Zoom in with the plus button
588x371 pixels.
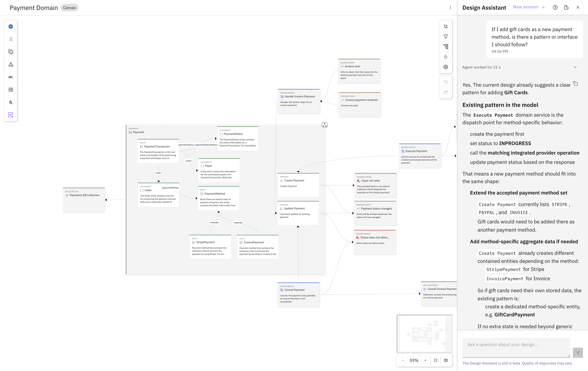[425, 360]
